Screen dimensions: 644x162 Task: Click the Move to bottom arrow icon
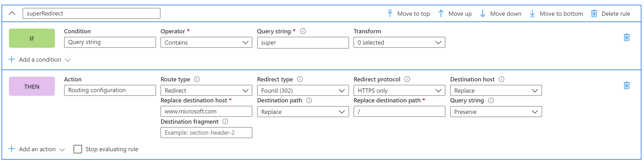pyautogui.click(x=532, y=13)
